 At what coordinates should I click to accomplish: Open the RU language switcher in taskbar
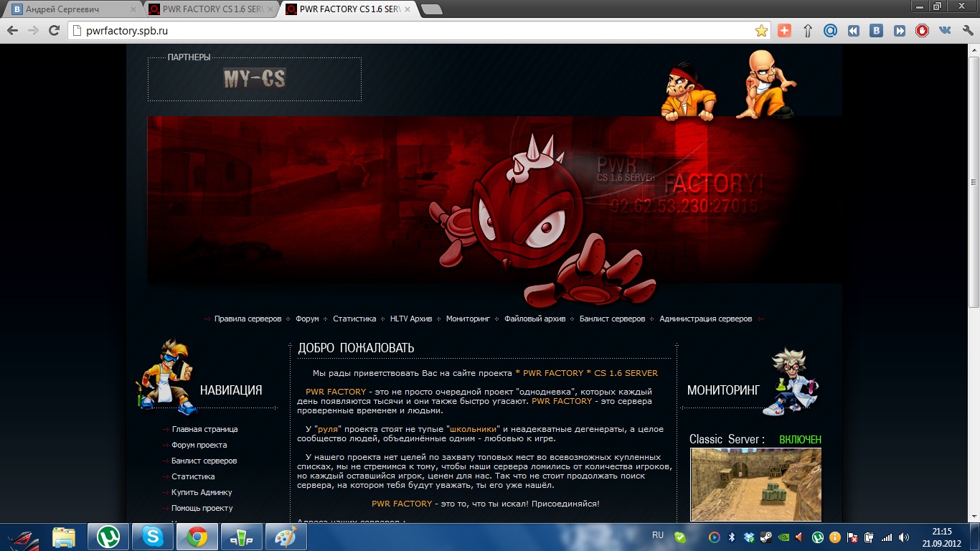(x=657, y=535)
